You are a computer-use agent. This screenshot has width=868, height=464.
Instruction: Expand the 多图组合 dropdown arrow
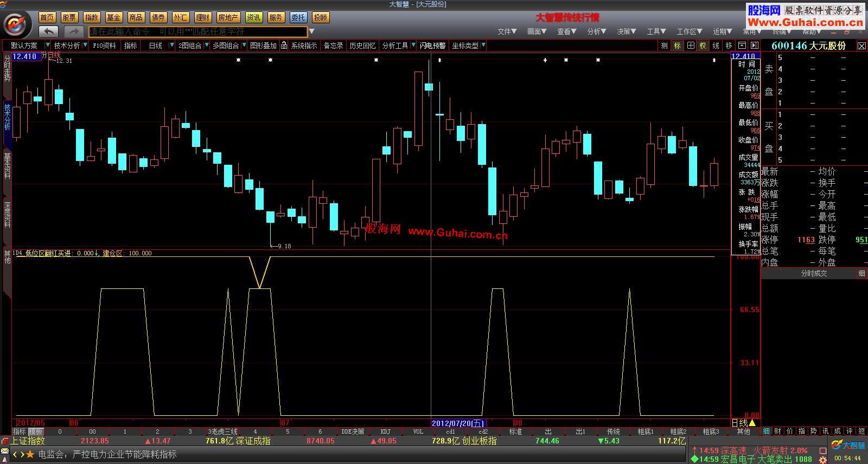tap(244, 46)
